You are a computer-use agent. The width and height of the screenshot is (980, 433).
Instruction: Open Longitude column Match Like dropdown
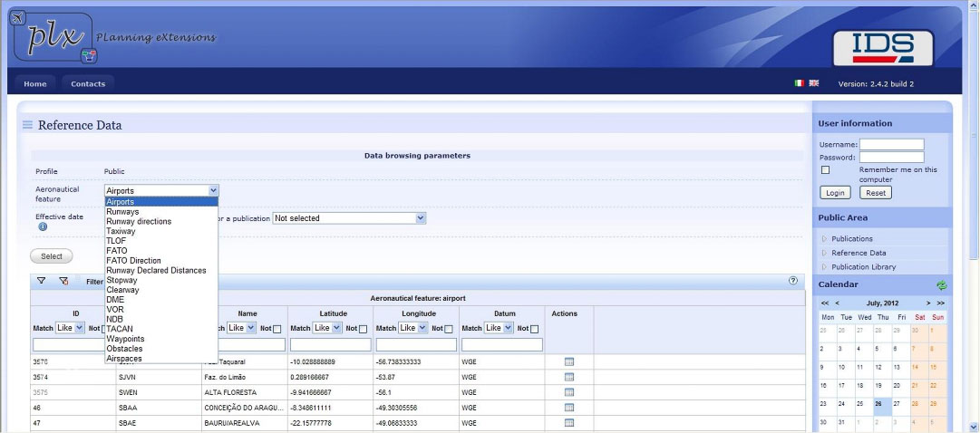pos(413,327)
